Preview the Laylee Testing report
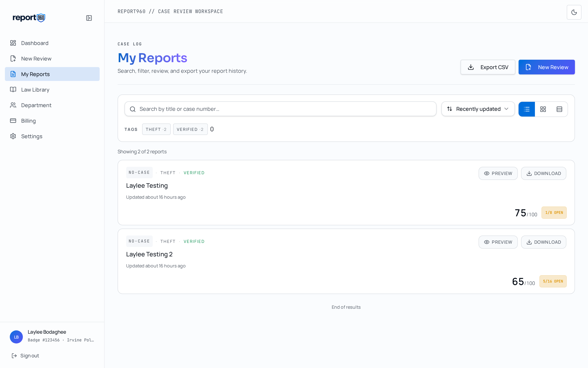The width and height of the screenshot is (588, 368). [x=498, y=173]
